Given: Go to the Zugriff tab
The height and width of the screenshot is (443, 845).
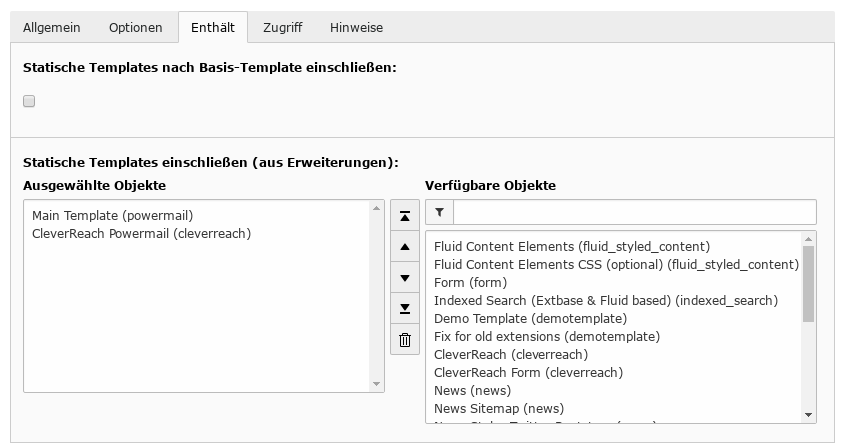Looking at the screenshot, I should (x=283, y=27).
